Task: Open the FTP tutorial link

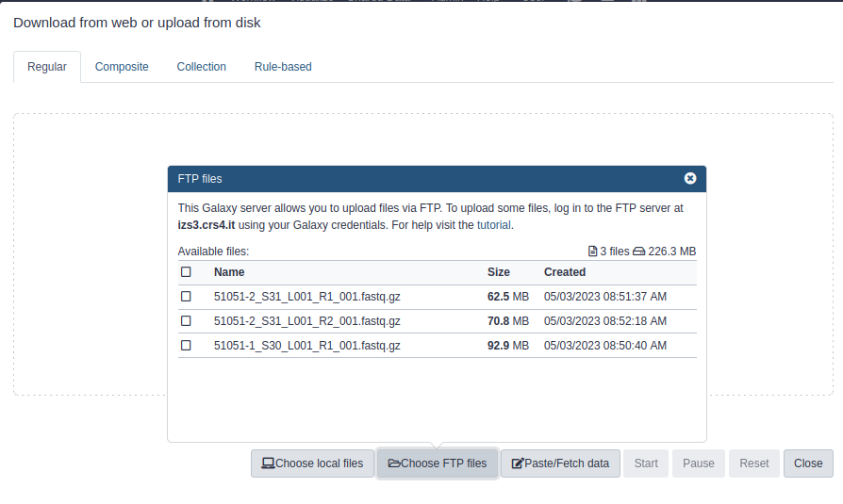Action: (x=494, y=225)
